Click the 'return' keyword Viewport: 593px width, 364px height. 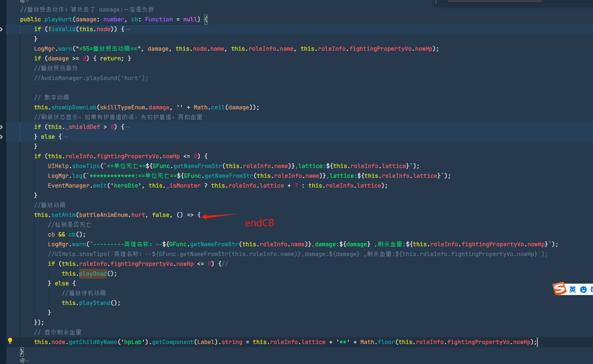(110, 59)
